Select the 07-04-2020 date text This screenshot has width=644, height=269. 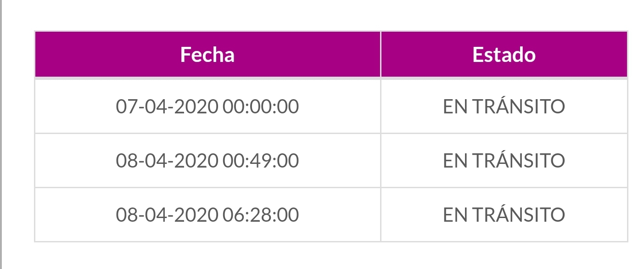[x=167, y=106]
